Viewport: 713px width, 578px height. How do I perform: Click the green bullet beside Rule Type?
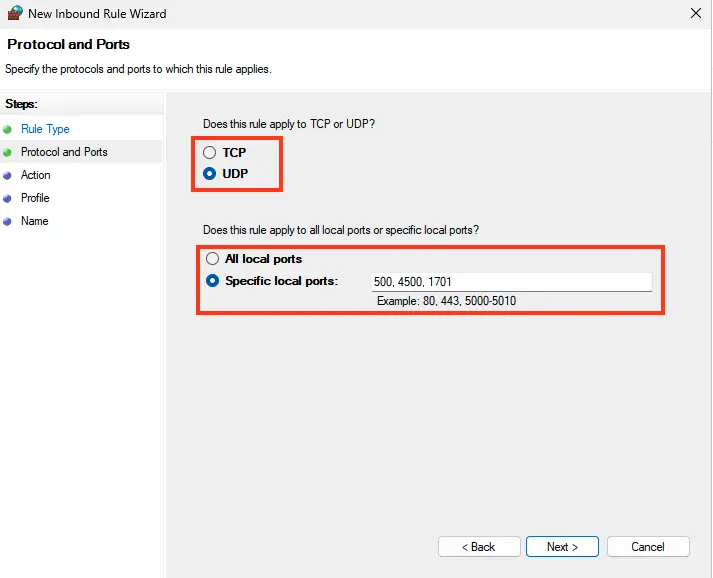(8, 129)
